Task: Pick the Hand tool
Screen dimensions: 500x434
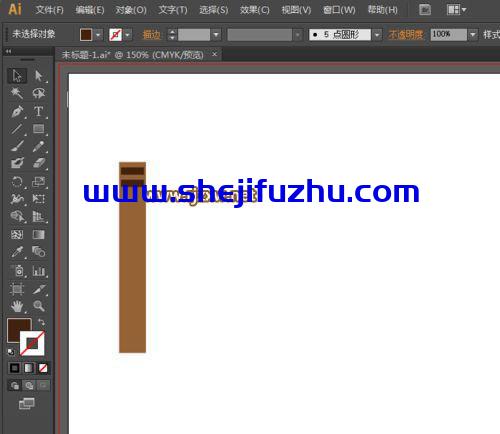Action: pos(17,306)
